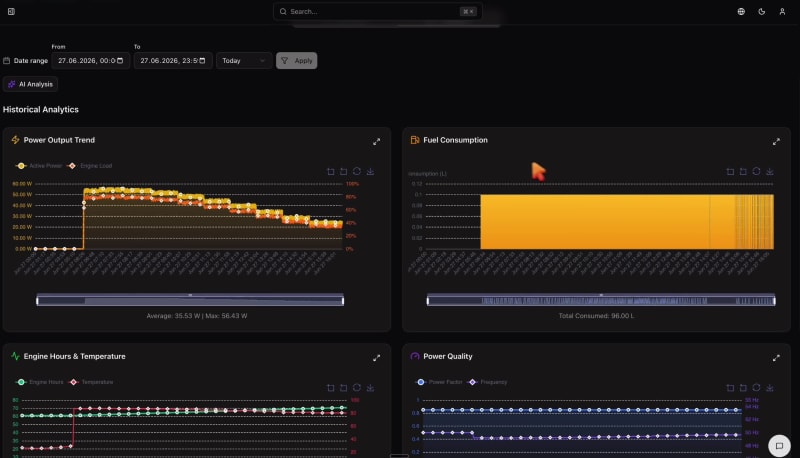Reset zoom on Engine Hours chart

(x=343, y=388)
